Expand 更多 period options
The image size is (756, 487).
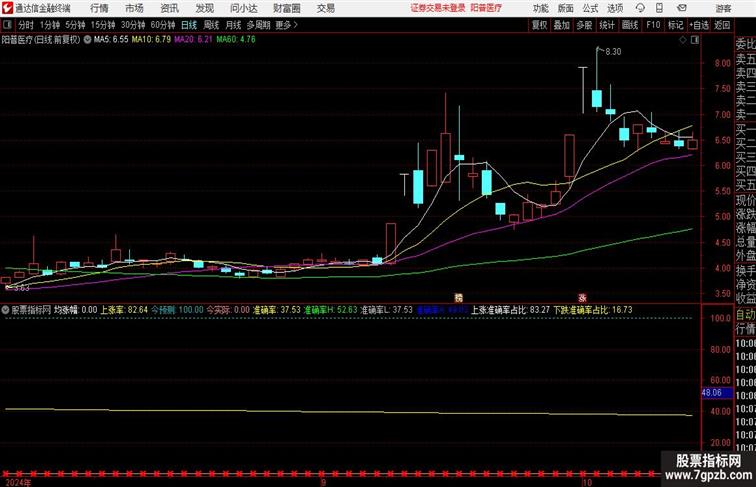[286, 25]
